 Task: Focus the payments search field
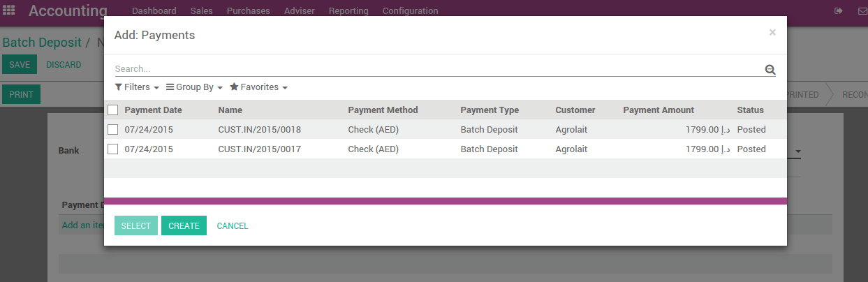(x=436, y=69)
